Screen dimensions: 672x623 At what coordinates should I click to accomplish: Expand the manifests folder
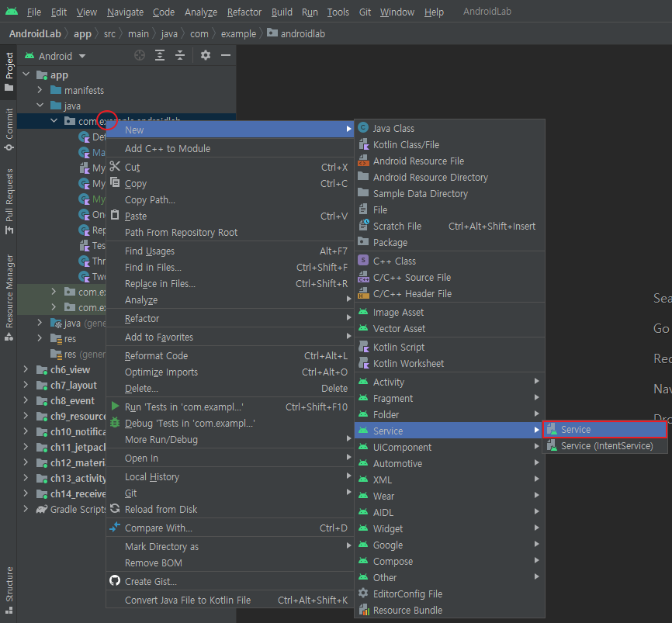tap(40, 90)
